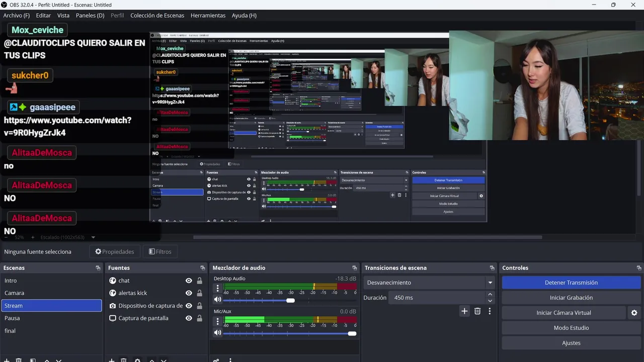
Task: Click the preview horizontal scrollbar
Action: tap(367, 237)
